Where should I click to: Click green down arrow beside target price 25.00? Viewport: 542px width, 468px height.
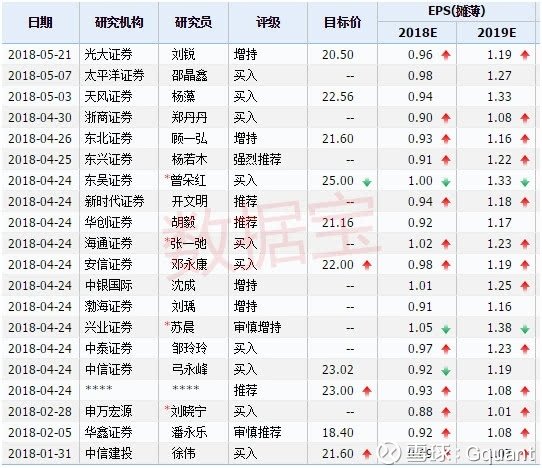pos(367,182)
